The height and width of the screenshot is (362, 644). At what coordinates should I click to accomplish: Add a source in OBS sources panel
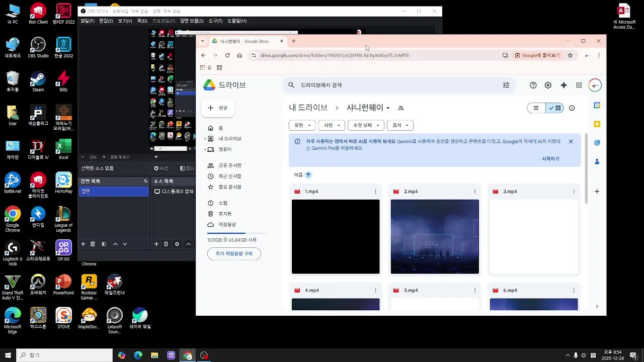tap(156, 244)
